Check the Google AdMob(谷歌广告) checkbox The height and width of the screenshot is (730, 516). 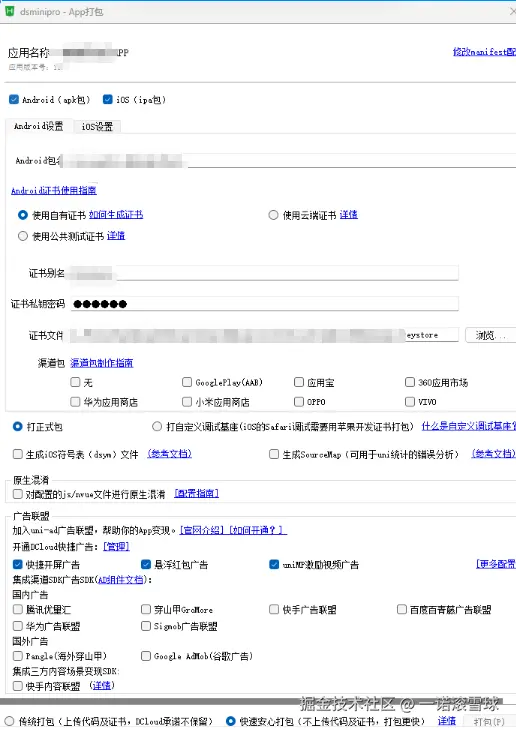click(x=146, y=656)
